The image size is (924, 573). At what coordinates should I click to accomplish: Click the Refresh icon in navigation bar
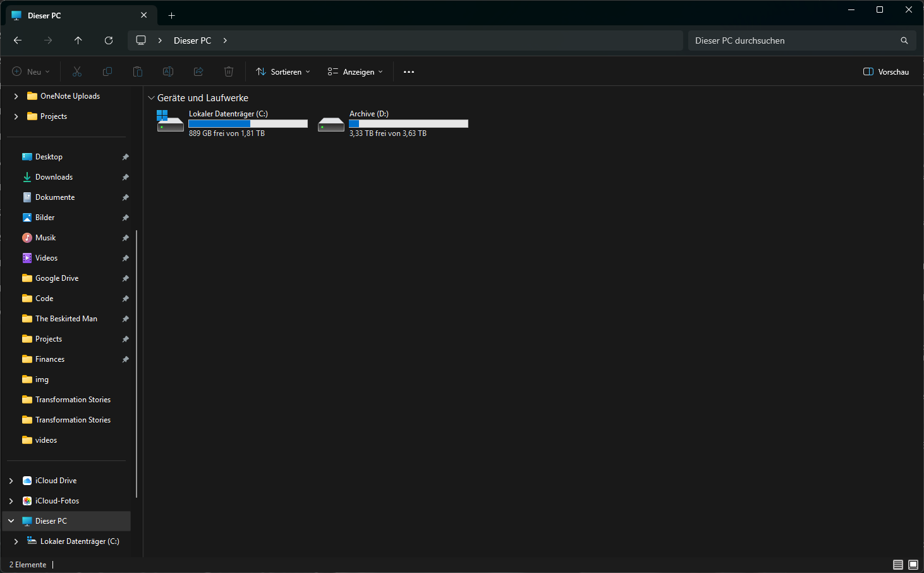point(109,40)
